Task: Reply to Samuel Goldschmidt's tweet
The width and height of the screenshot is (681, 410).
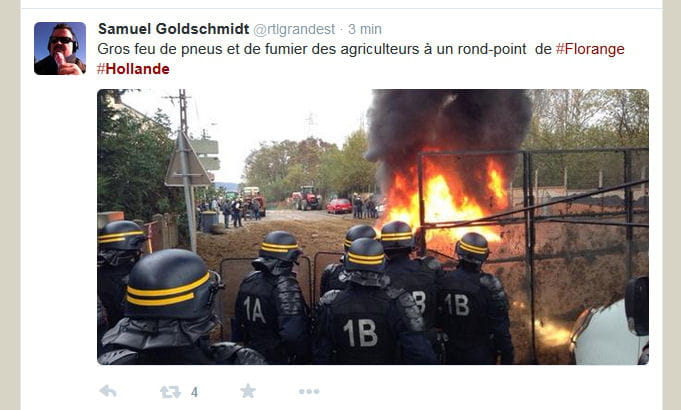Action: tap(108, 391)
